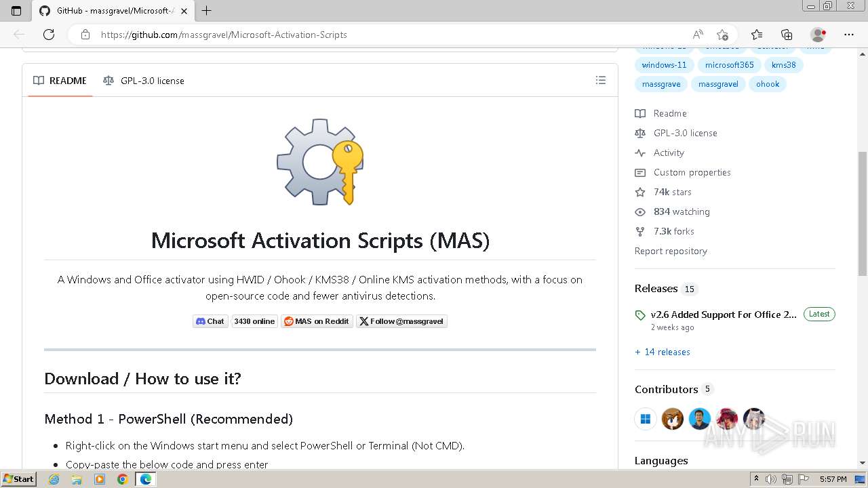Click the browser Back arrow
The width and height of the screenshot is (868, 488).
tap(19, 35)
